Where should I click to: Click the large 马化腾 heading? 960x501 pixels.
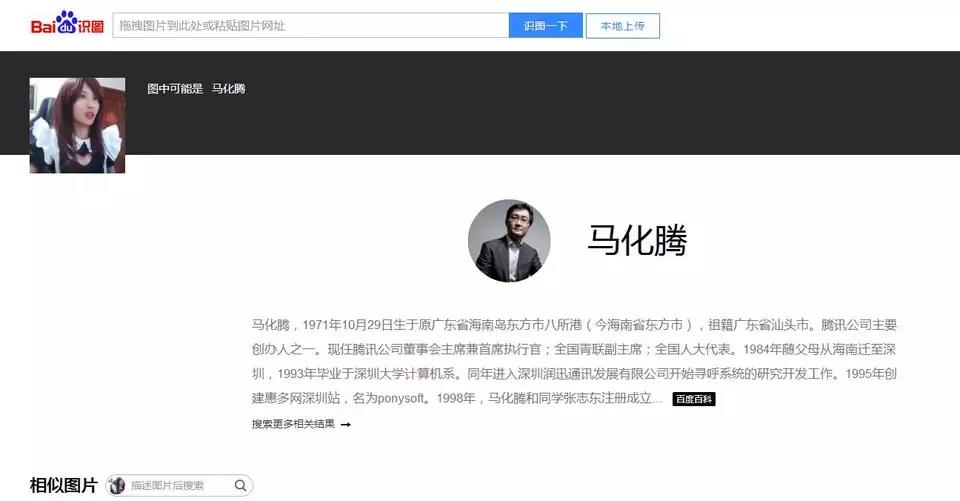[x=637, y=240]
